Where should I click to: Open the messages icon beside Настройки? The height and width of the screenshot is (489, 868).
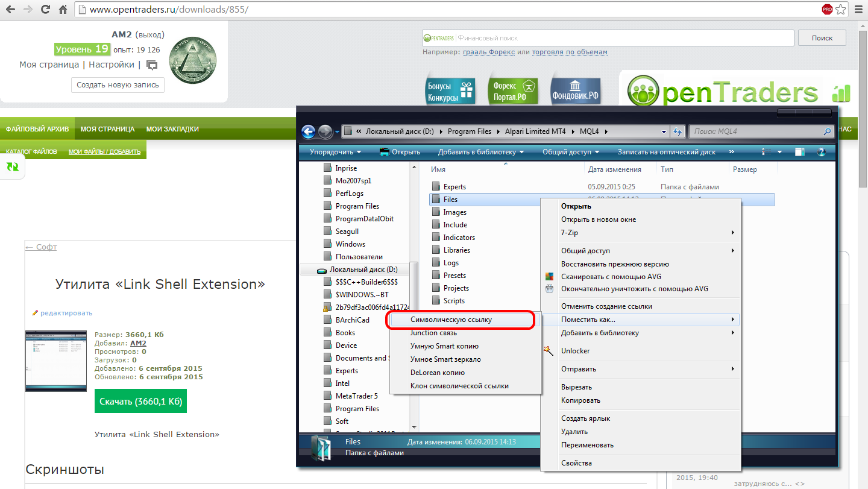(152, 65)
